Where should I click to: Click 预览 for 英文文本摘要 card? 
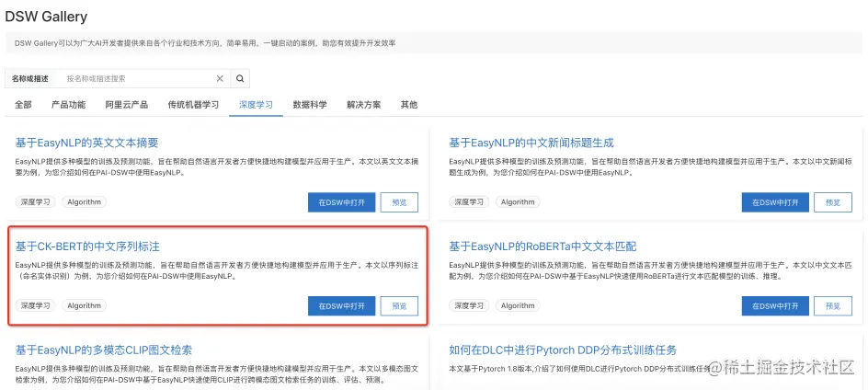point(399,202)
